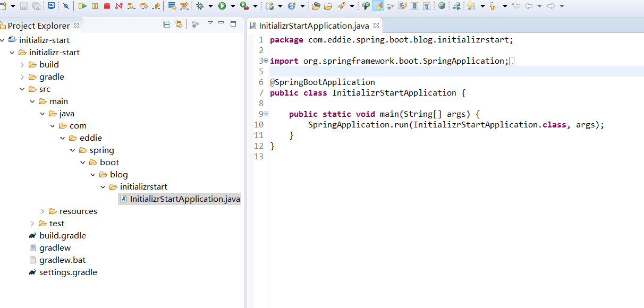
Task: Click the Run External Tools icon
Action: [x=244, y=6]
